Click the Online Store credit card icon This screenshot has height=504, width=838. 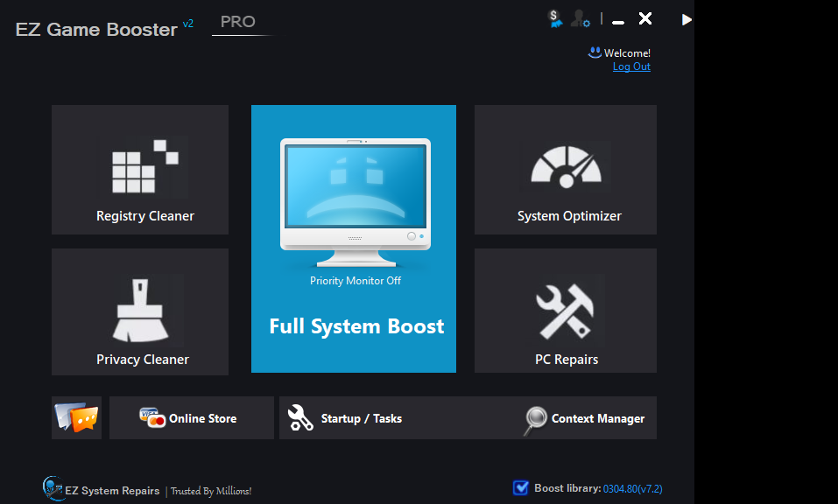(151, 417)
